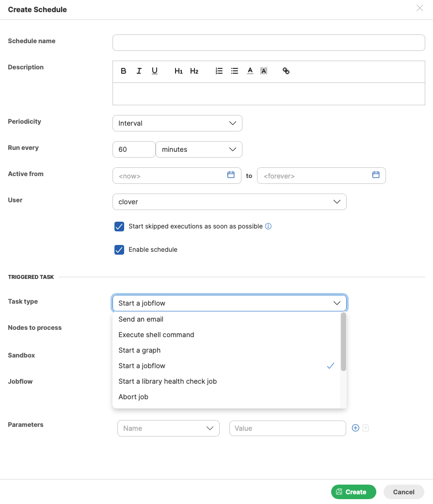Insert a bulleted list in the description
433x504 pixels.
[235, 71]
